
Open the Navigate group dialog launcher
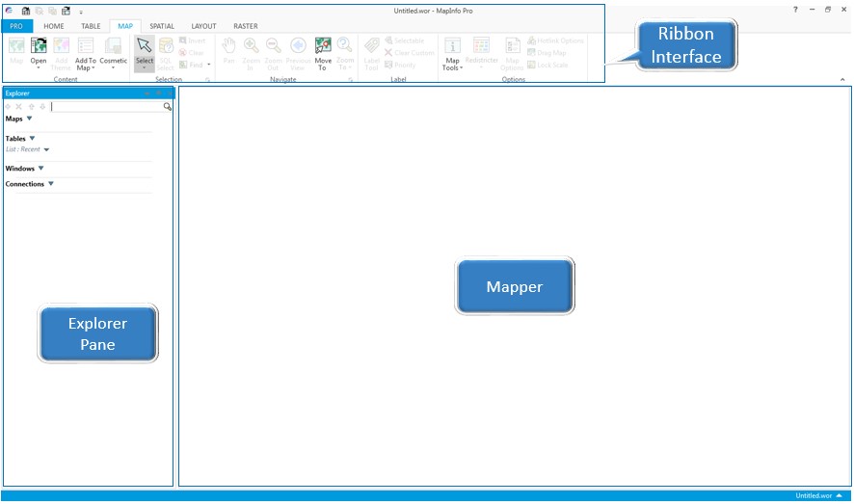pyautogui.click(x=351, y=80)
